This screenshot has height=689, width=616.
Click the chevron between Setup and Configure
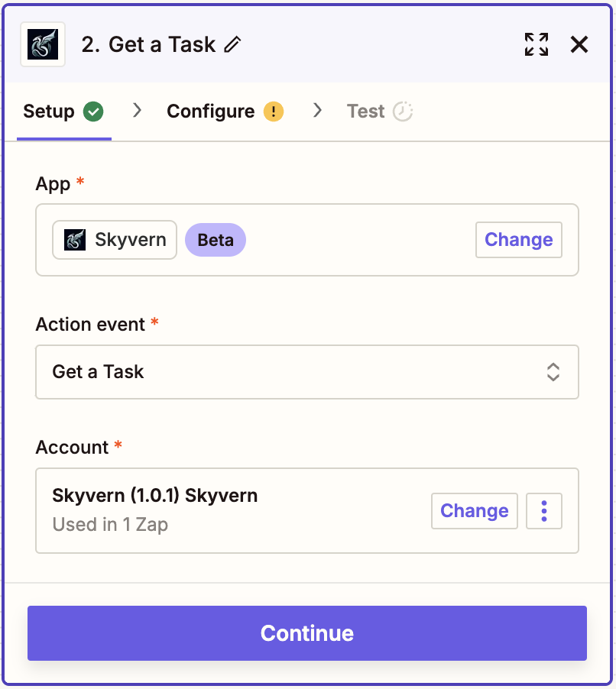138,111
